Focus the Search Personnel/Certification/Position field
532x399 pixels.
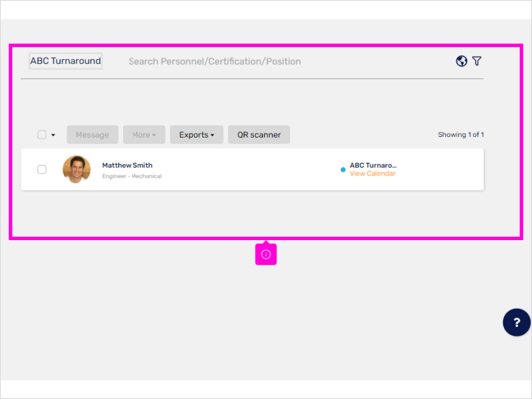(x=215, y=61)
